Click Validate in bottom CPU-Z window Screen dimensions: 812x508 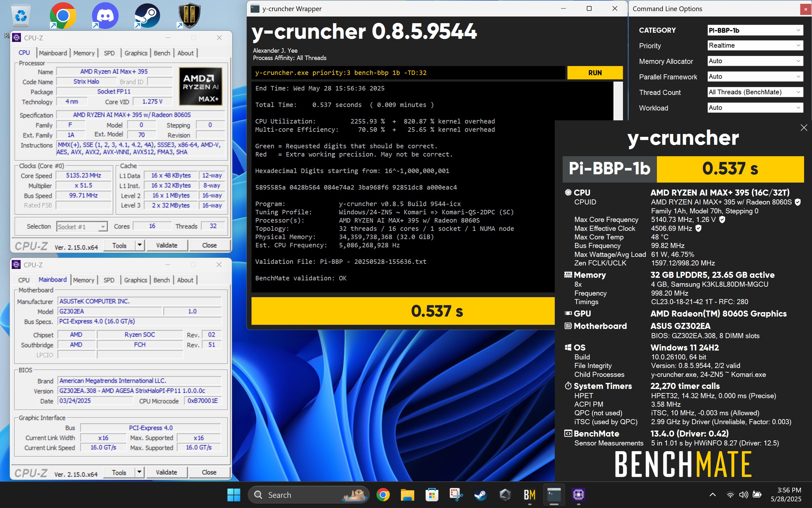pos(167,472)
